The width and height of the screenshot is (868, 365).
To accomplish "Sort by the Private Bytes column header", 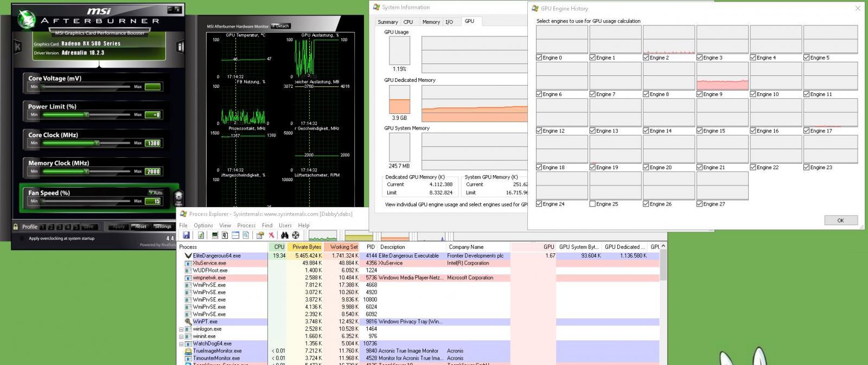I will click(x=305, y=247).
